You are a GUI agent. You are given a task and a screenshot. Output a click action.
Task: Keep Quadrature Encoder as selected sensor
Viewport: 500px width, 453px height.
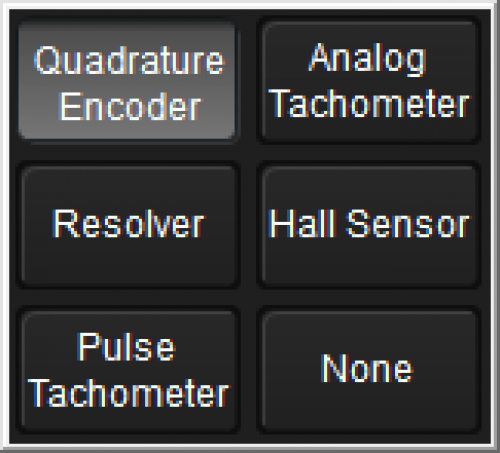[127, 82]
